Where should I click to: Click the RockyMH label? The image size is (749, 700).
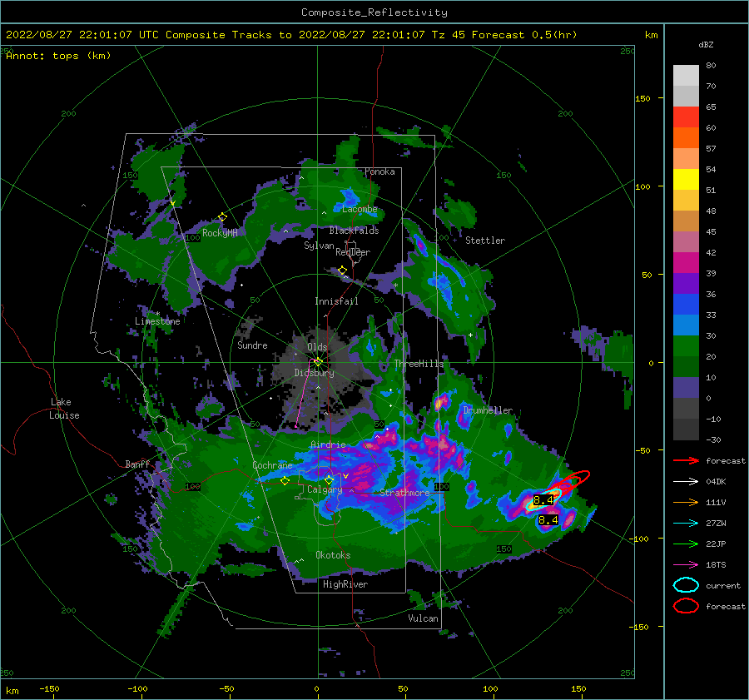[x=220, y=233]
